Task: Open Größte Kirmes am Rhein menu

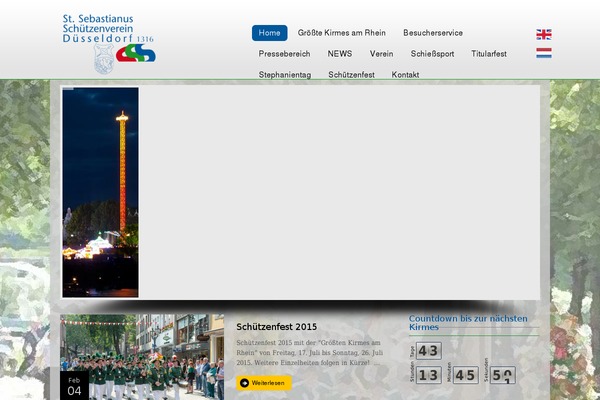Action: coord(342,33)
